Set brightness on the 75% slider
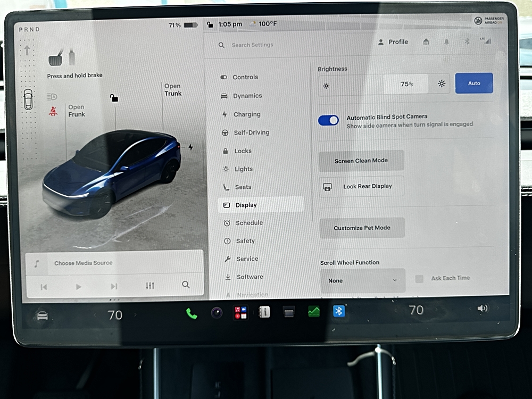 coord(384,84)
